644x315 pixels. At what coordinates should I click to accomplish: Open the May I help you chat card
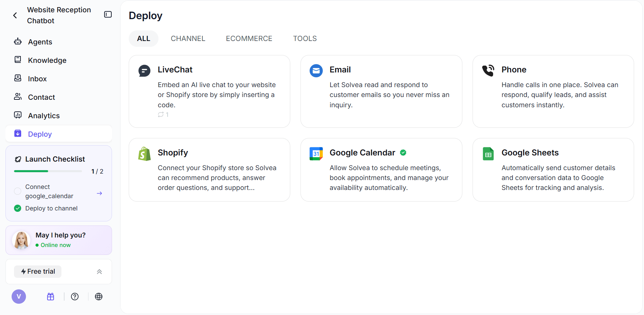[59, 240]
